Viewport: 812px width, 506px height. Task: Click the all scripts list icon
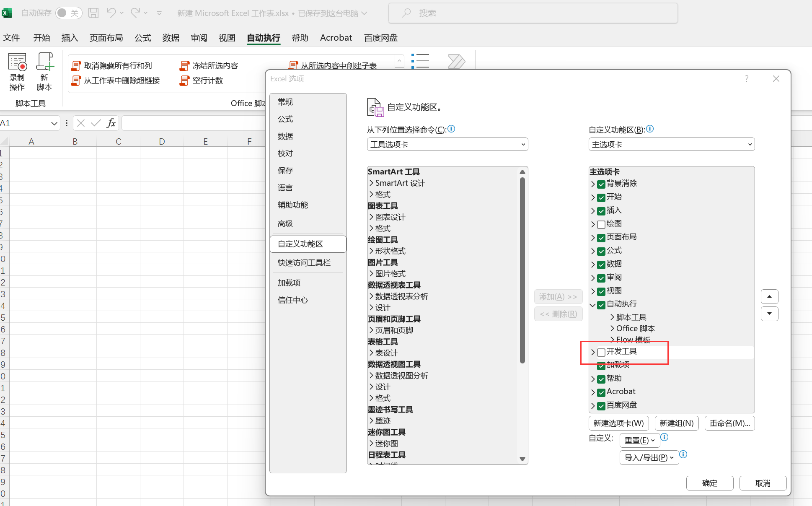(420, 61)
